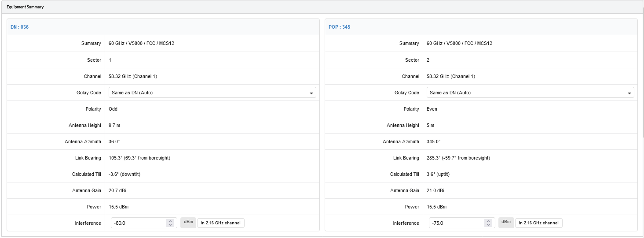Click the POP : 345 header link

(340, 27)
